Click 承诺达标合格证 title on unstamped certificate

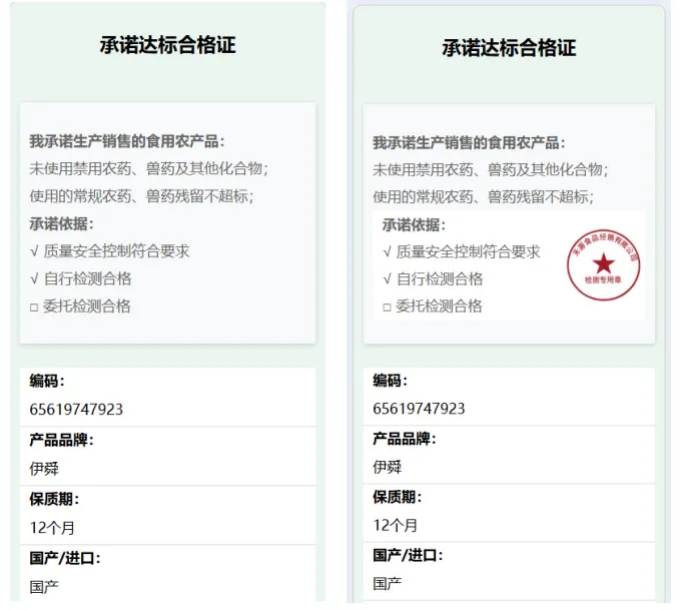[x=167, y=45]
